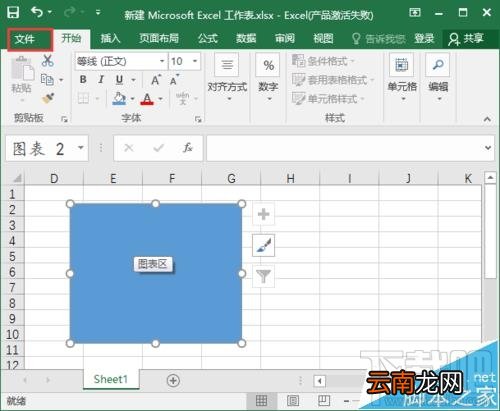Image resolution: width=500 pixels, height=411 pixels.
Task: Open the 字体 dialog launcher
Action: point(198,119)
